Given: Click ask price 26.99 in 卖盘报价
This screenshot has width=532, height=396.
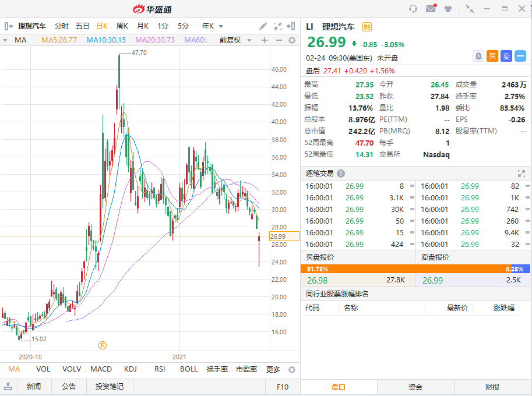Looking at the screenshot, I should [x=432, y=280].
